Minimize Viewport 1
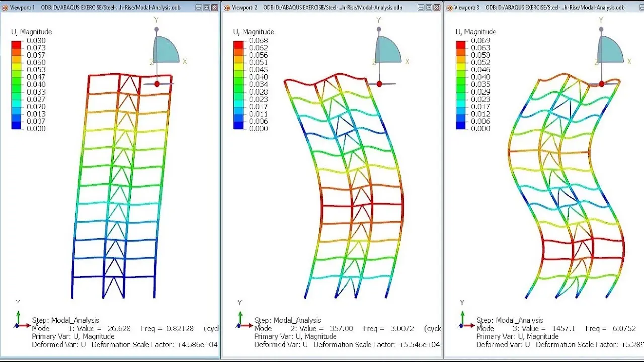Image resolution: width=644 pixels, height=362 pixels. 199,8
